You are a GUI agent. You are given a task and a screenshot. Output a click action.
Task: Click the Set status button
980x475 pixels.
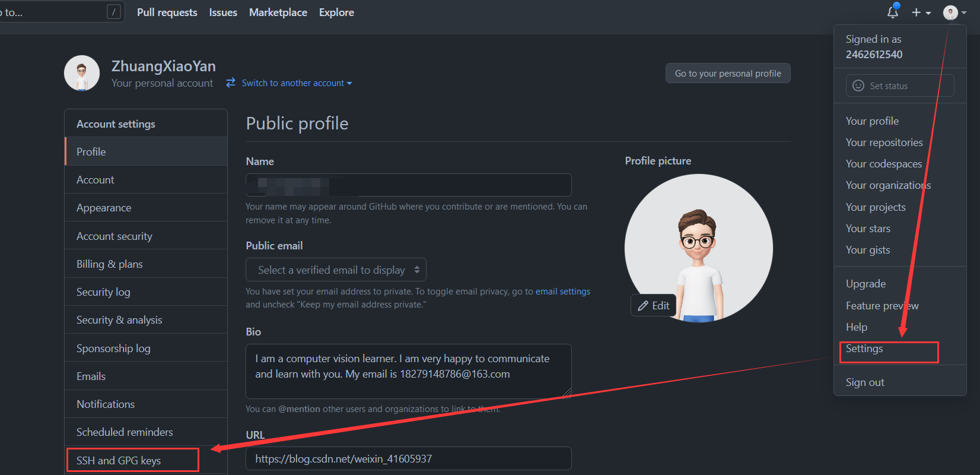point(900,85)
